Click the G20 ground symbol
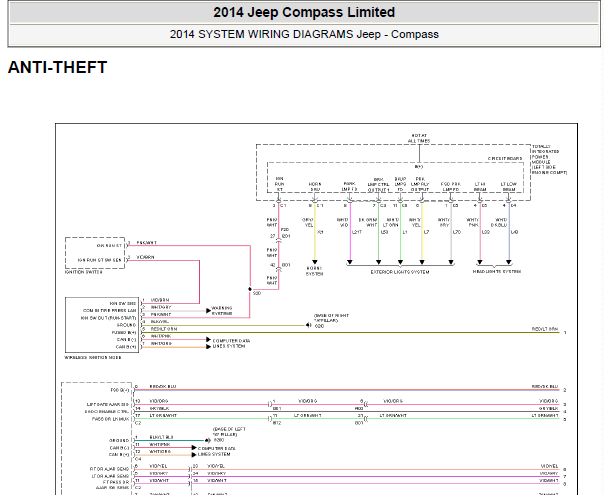 pos(309,326)
